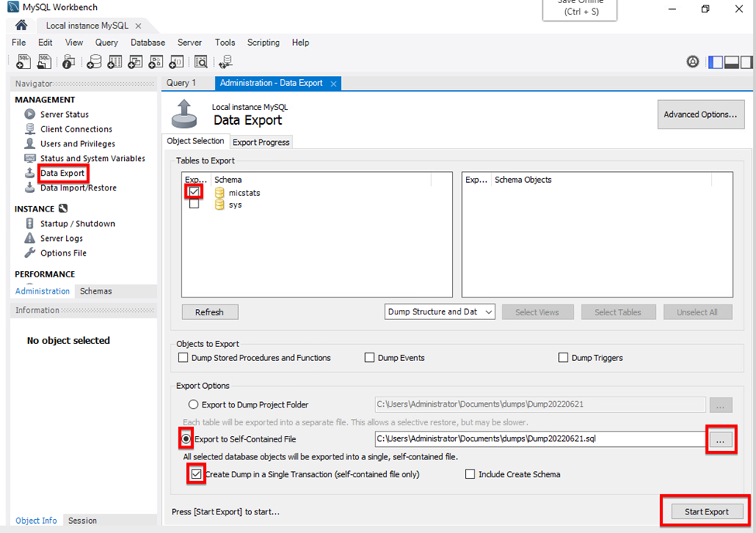The height and width of the screenshot is (533, 756).
Task: Create a new stored procedure icon
Action: (156, 62)
